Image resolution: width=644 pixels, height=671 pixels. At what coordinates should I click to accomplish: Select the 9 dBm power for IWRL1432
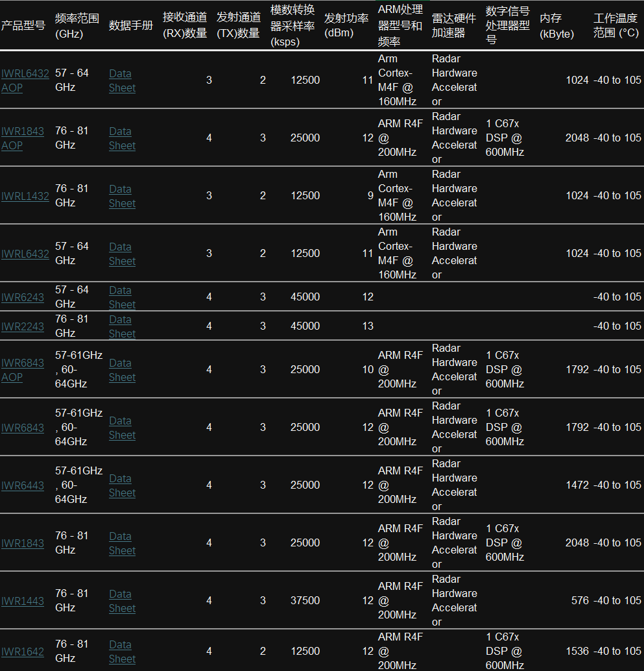point(370,195)
